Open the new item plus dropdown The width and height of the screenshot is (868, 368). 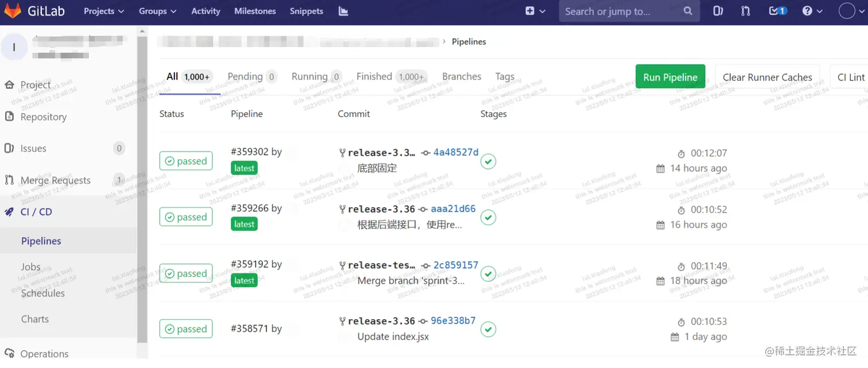pos(535,11)
